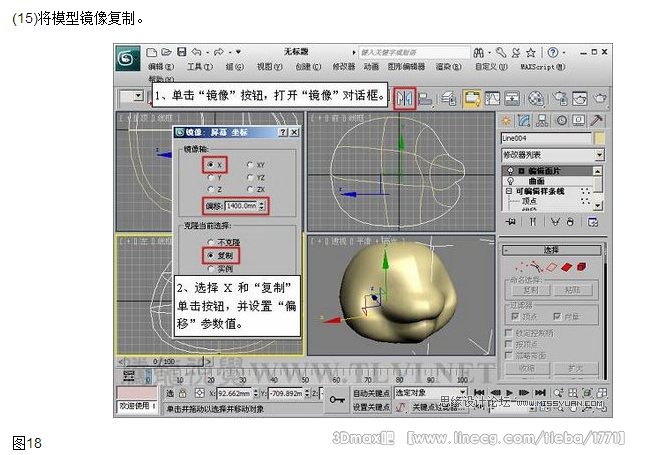
Task: Click the Open File folder icon
Action: [166, 52]
